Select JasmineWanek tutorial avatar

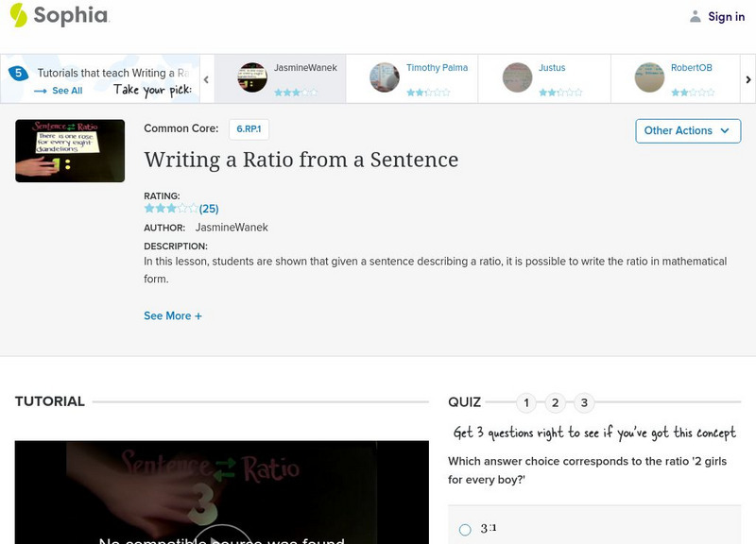pos(252,77)
